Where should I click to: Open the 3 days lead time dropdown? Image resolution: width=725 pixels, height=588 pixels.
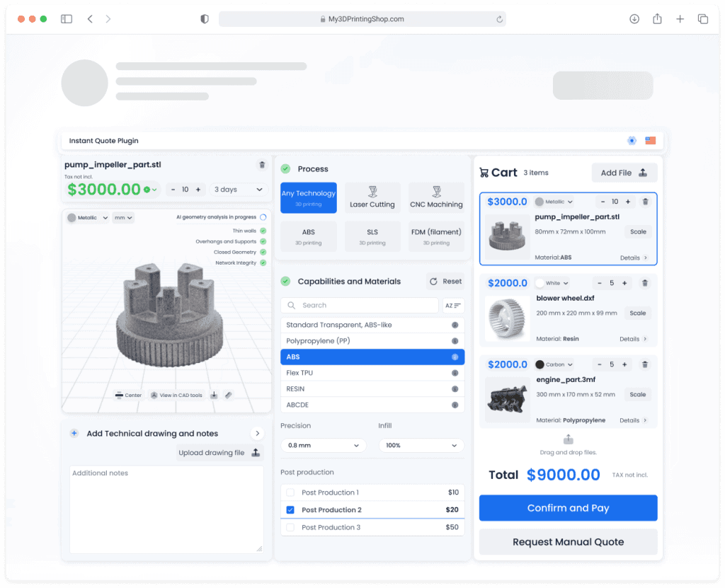coord(238,190)
